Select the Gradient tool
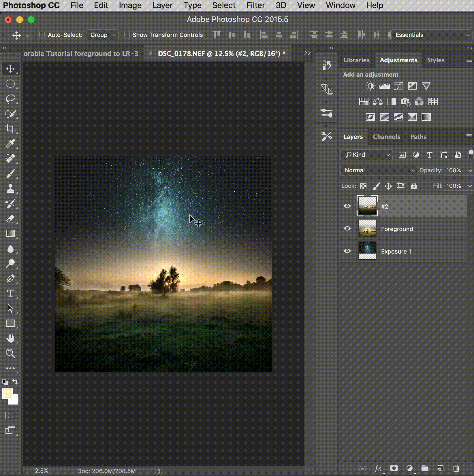Screen dimensions: 474x476 coord(10,233)
